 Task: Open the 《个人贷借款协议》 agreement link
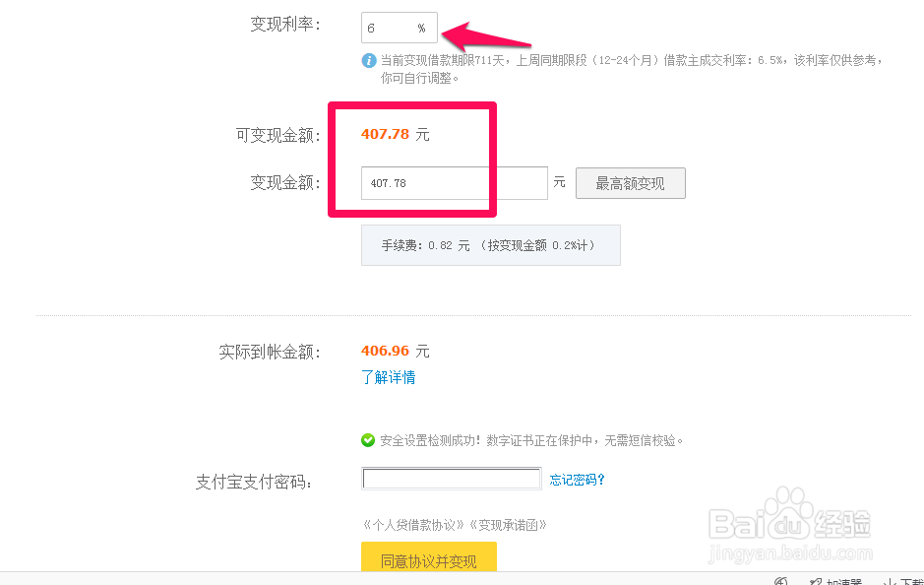(x=411, y=525)
